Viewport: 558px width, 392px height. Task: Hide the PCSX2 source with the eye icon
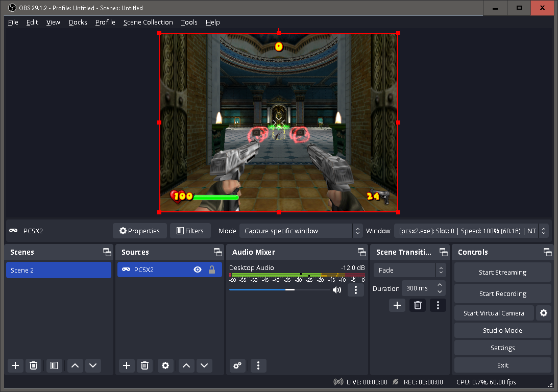198,269
